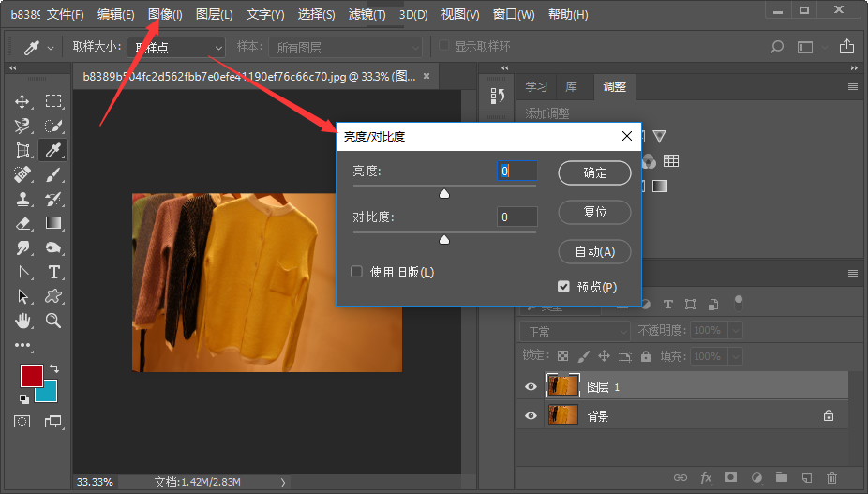Click the create new group folder icon
The image size is (868, 494).
[x=782, y=477]
